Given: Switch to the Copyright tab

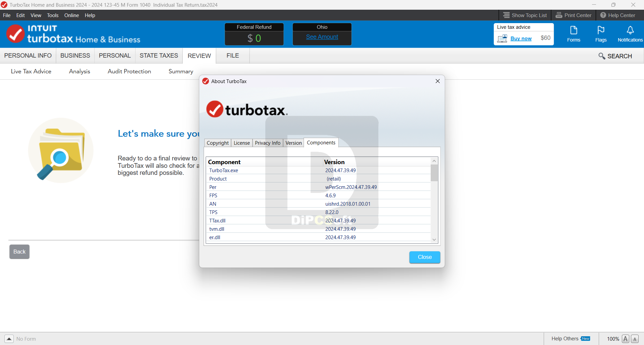Looking at the screenshot, I should point(218,143).
